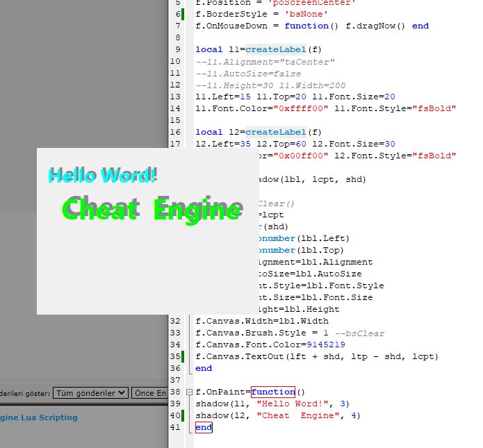The width and height of the screenshot is (483, 448).
Task: Click the highlighted 'end' keyword on line 41
Action: 204,428
